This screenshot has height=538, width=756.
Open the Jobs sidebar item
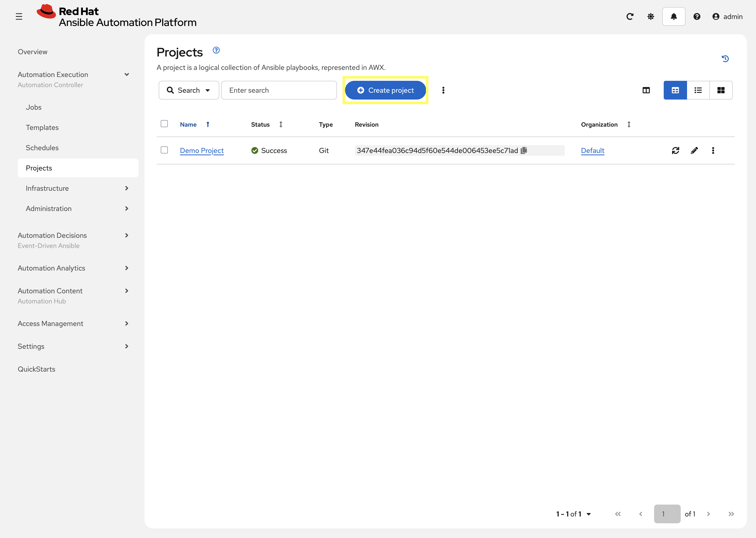[x=33, y=107]
